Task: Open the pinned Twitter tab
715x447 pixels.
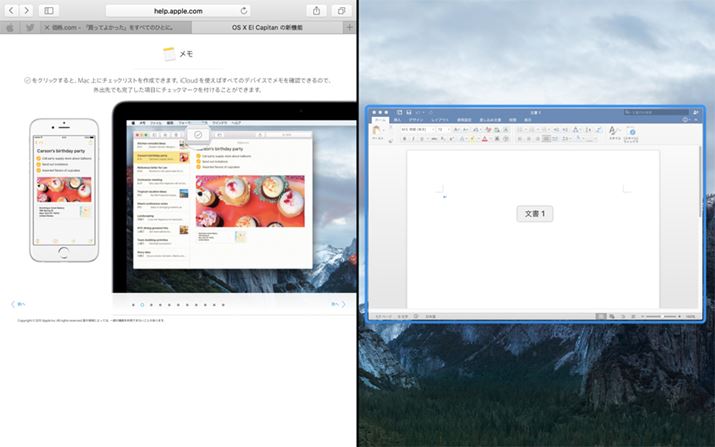Action: 30,27
